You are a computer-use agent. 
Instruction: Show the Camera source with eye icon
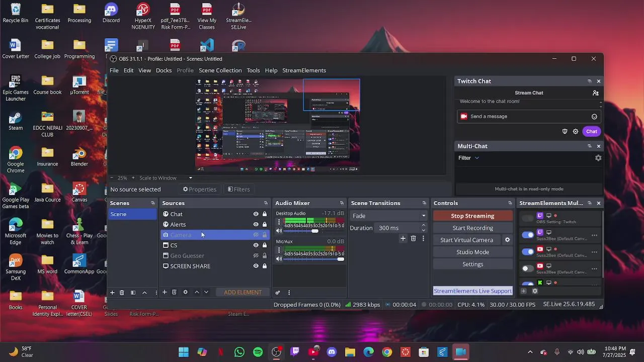(x=256, y=235)
